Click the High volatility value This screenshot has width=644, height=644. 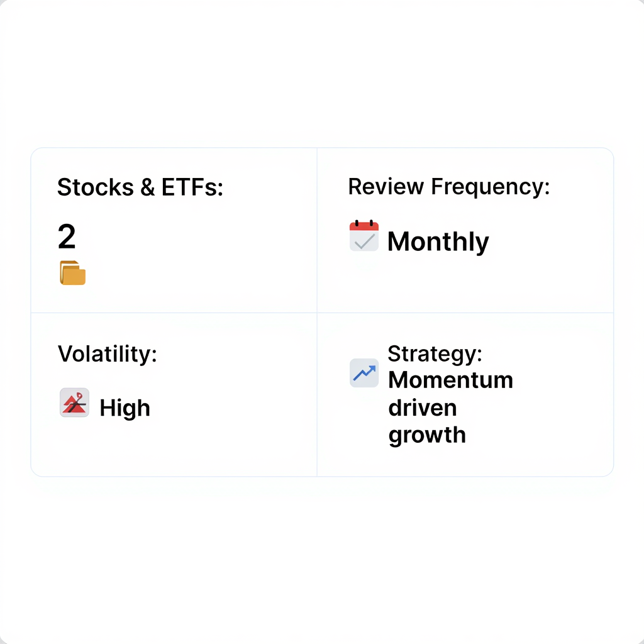[125, 408]
